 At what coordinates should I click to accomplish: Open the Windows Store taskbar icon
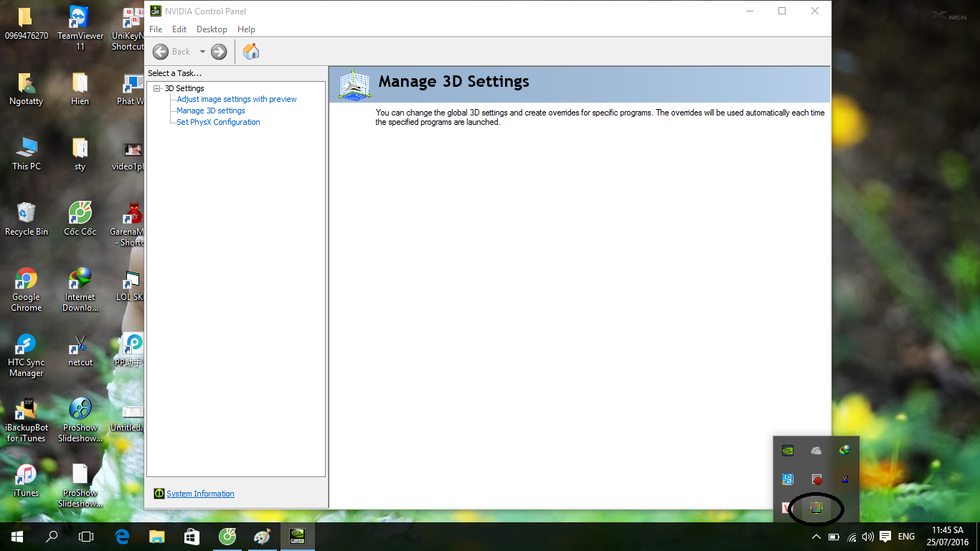(192, 537)
